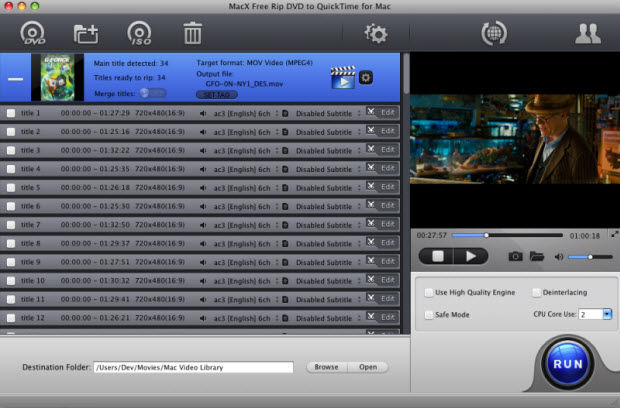The image size is (620, 408).
Task: Open the settings gear in top toolbar
Action: [376, 34]
